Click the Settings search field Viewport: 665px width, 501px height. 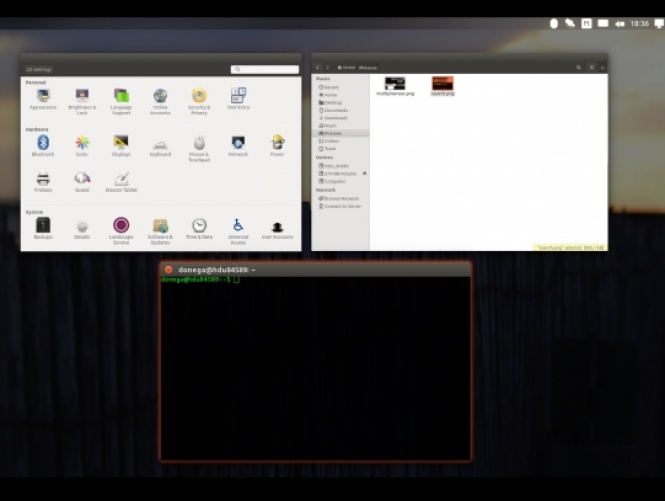(266, 69)
